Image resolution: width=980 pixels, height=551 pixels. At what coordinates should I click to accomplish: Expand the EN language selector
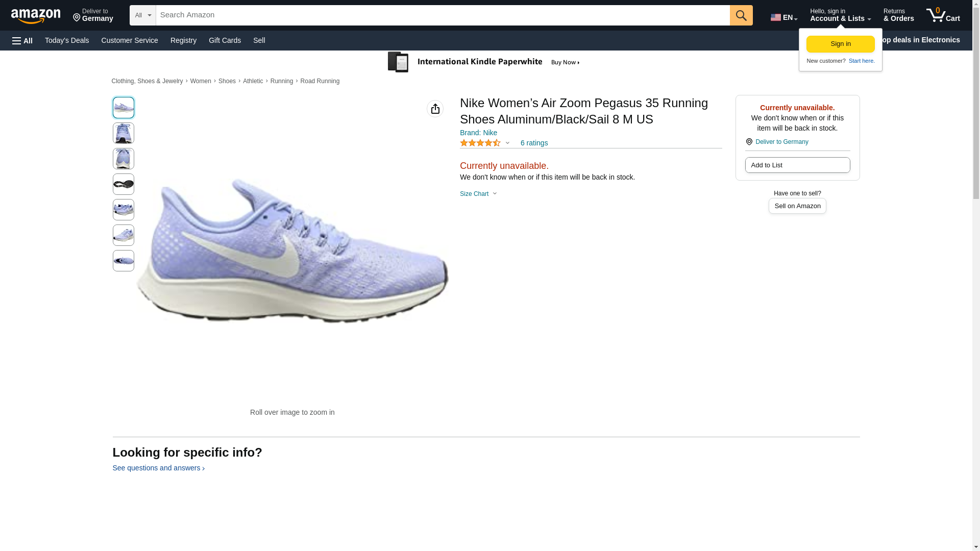[x=783, y=17]
